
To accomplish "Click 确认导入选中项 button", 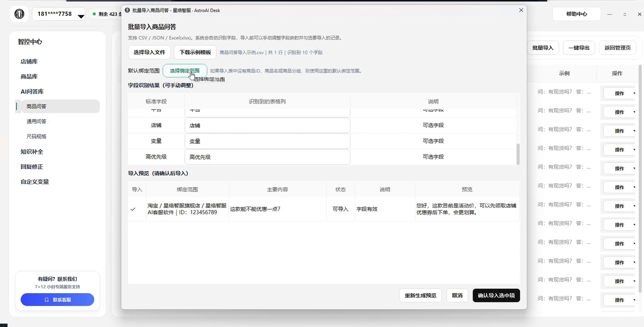I will click(496, 295).
